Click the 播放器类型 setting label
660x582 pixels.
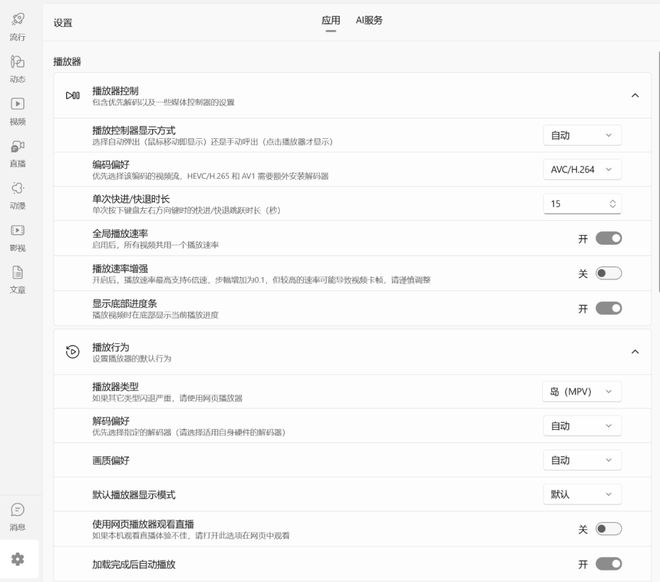pos(115,387)
